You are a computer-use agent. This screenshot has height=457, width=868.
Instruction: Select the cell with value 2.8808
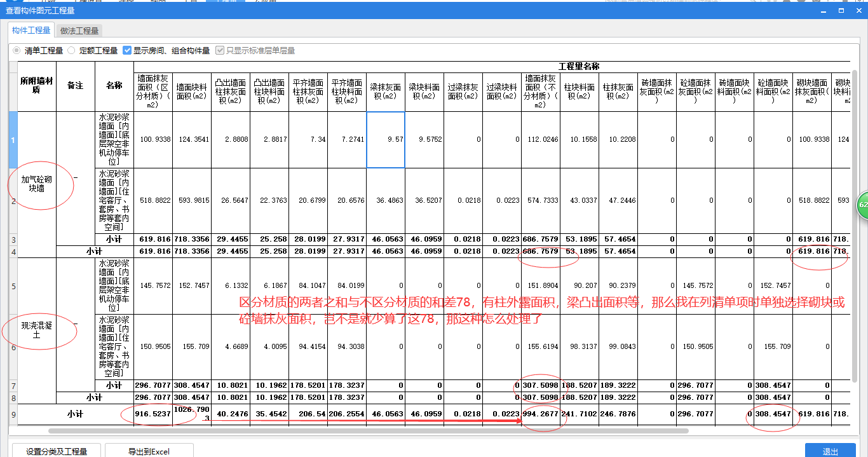coord(231,139)
